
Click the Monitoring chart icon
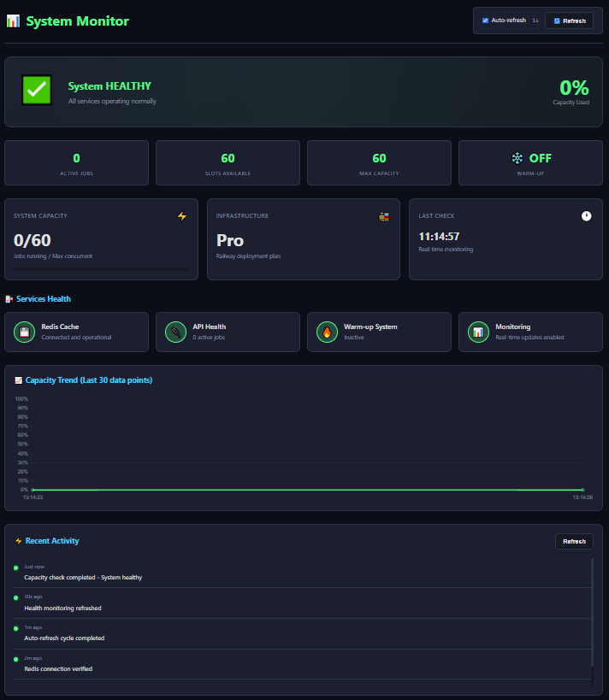[x=478, y=332]
